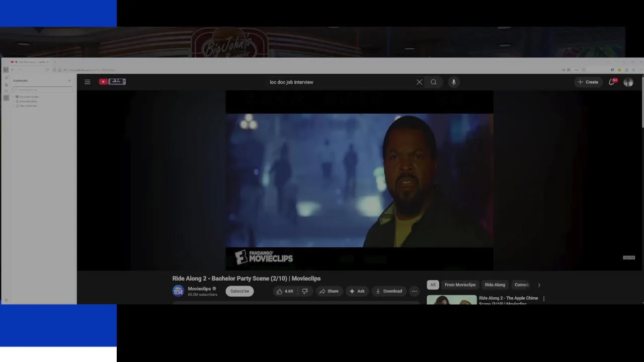This screenshot has height=362, width=644.
Task: Select the From Movieclips chip
Action: (460, 285)
